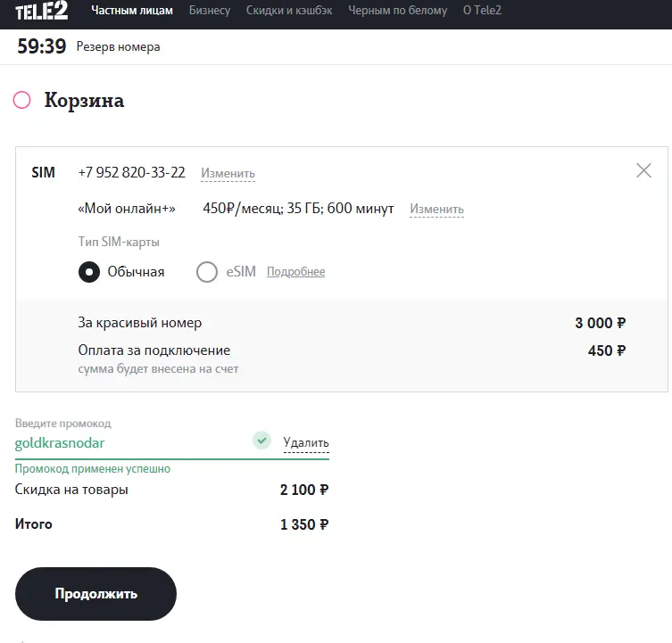Open Подробнее link about eSIM
Viewport: 672px width, 643px height.
point(295,272)
